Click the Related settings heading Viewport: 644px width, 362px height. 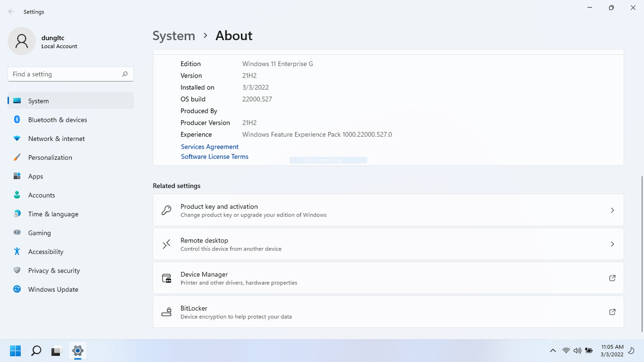click(x=177, y=186)
